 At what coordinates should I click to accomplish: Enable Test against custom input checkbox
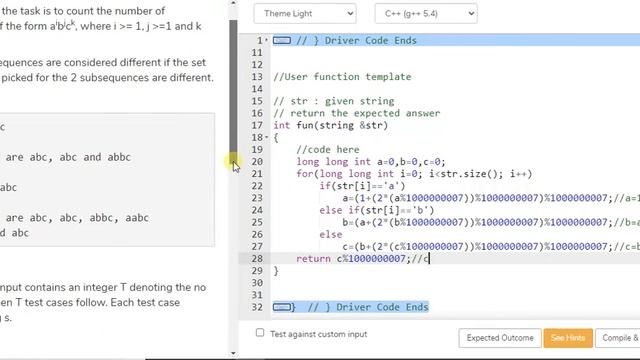tap(260, 333)
